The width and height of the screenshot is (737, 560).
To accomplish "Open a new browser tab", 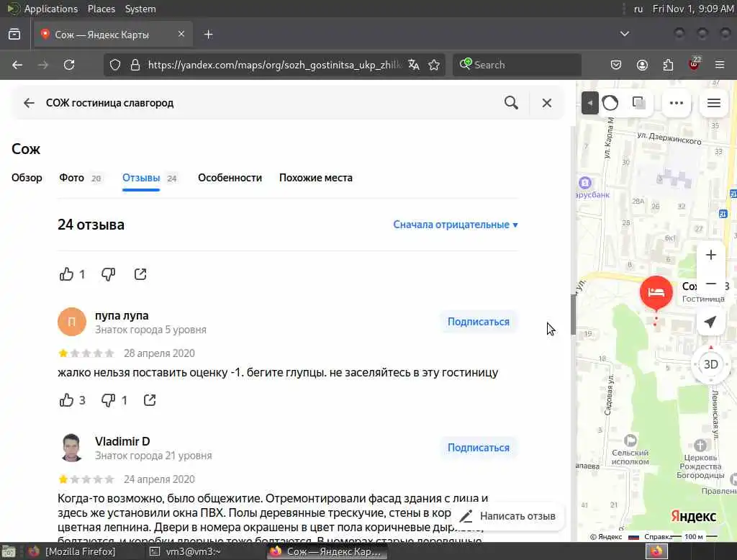I will 209,35.
